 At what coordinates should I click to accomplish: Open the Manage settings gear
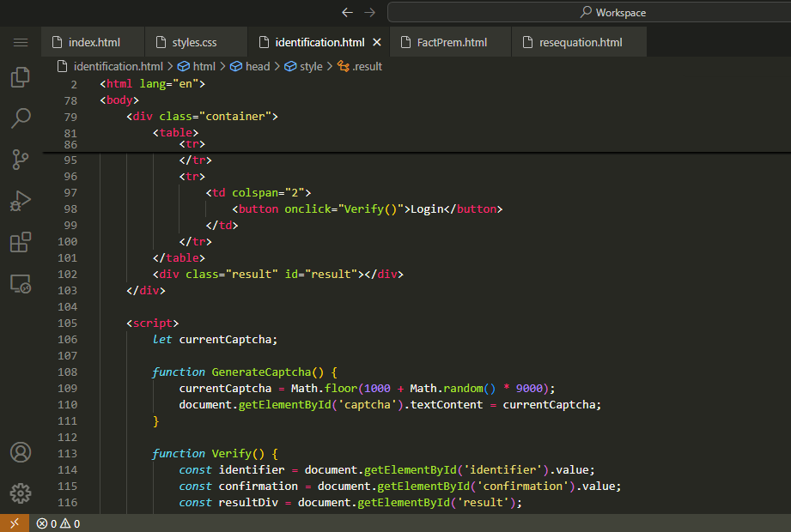21,493
